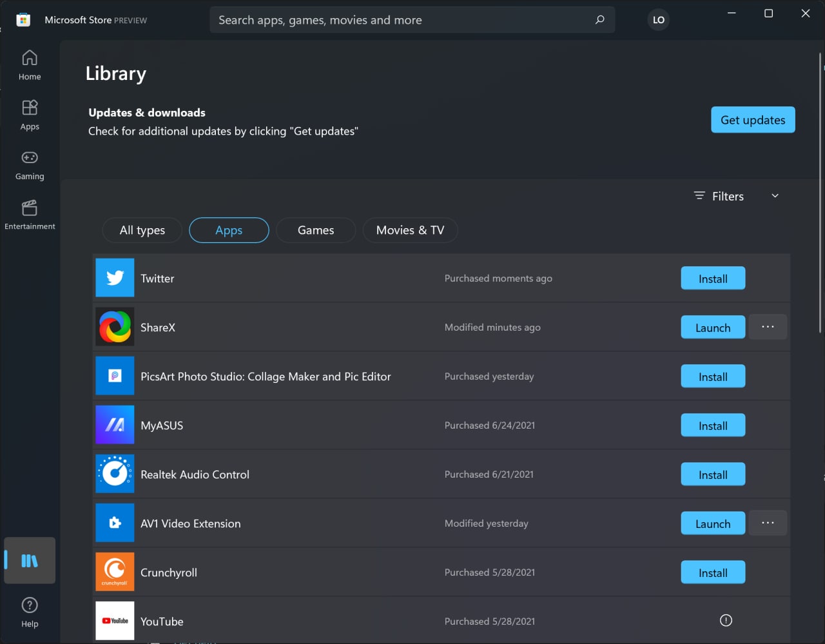The height and width of the screenshot is (644, 825).
Task: Click the Crunchyroll app icon
Action: click(115, 572)
